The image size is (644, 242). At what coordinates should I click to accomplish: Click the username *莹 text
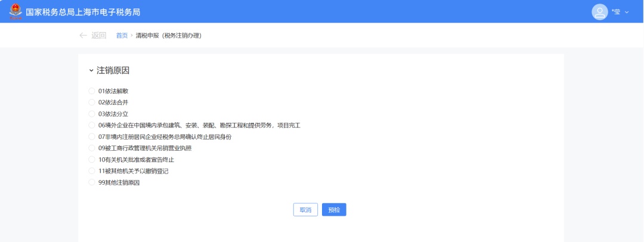pos(615,13)
